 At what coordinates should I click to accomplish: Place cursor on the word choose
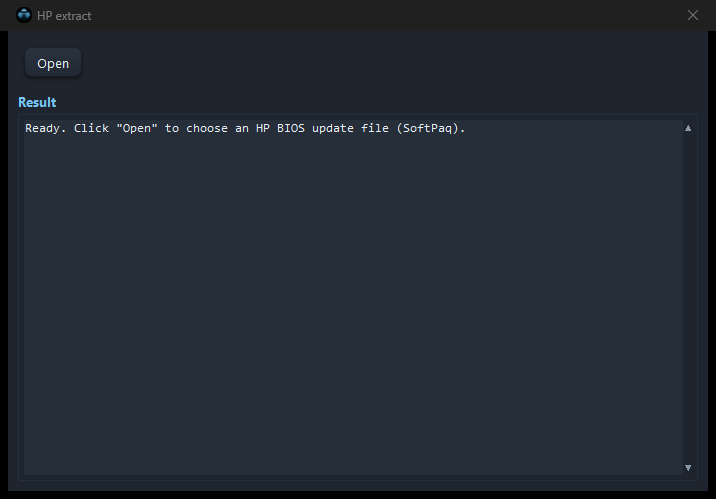207,128
